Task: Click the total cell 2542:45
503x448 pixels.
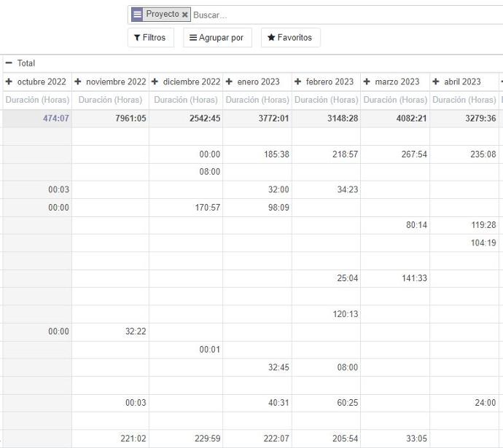Action: [x=186, y=119]
